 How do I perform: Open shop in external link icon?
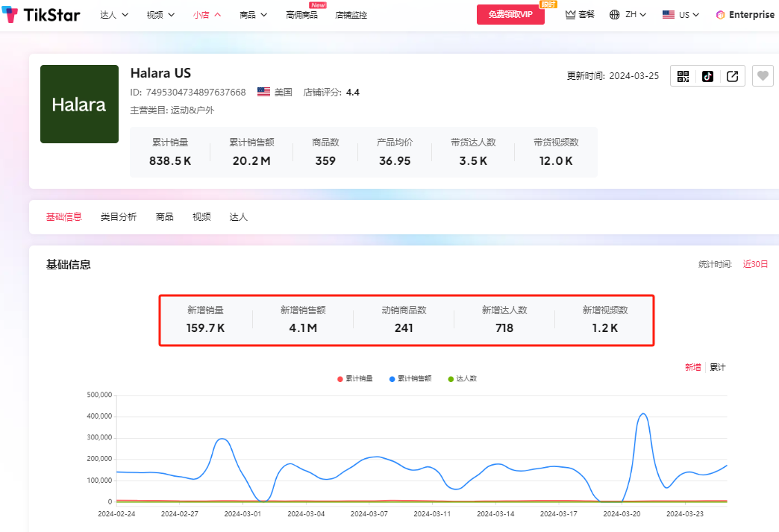click(x=732, y=76)
